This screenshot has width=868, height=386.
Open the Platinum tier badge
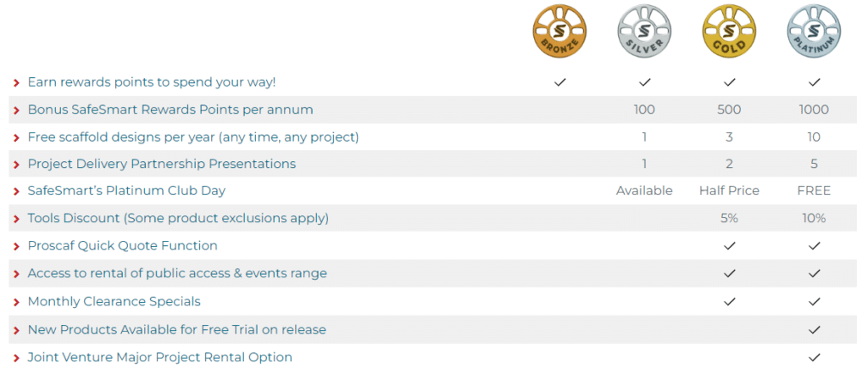[814, 31]
